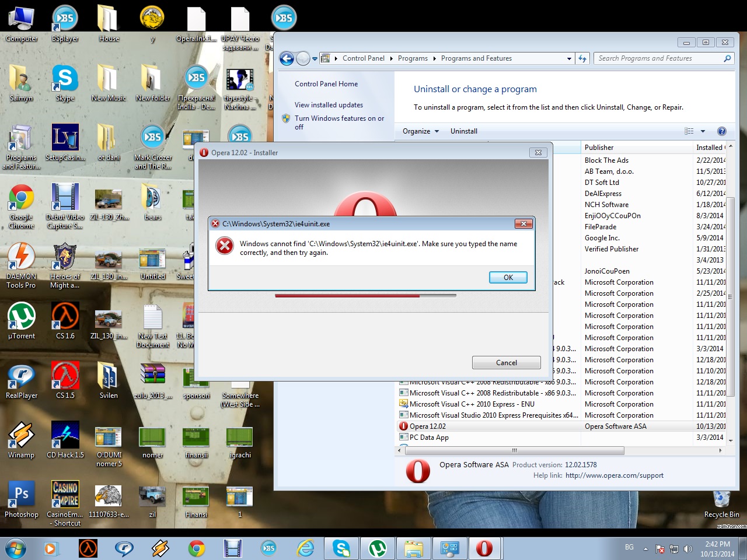Open View installed updates link
The height and width of the screenshot is (560, 747).
329,105
